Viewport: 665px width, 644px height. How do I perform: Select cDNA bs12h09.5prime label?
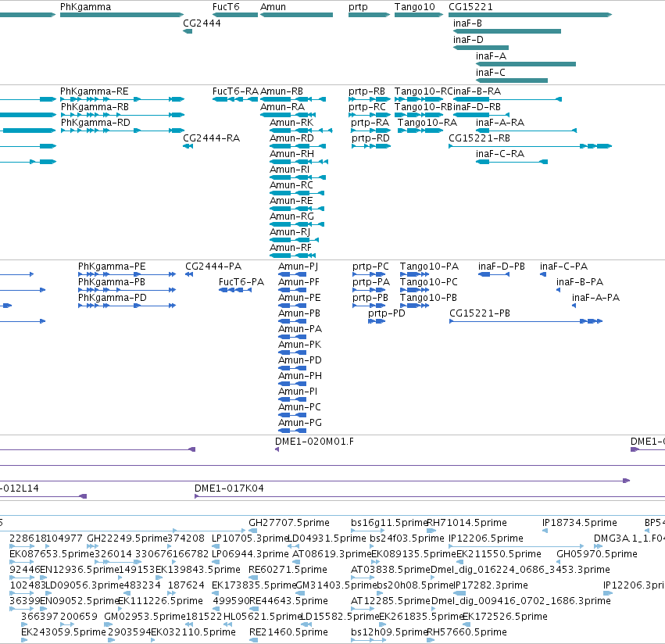tap(389, 632)
